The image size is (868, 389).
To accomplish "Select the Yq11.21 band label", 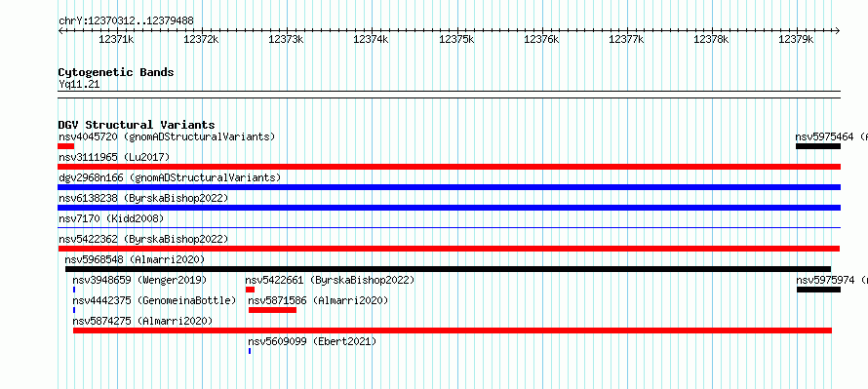I will tap(79, 85).
